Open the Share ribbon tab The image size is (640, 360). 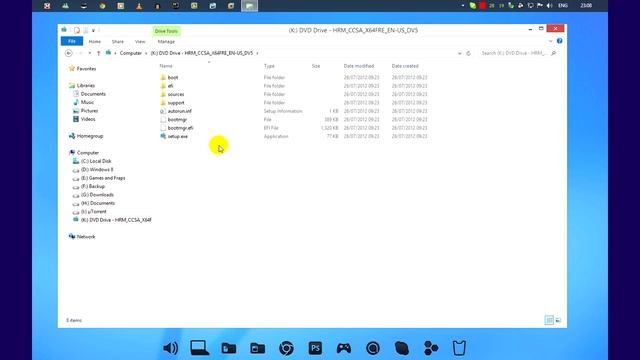point(118,42)
